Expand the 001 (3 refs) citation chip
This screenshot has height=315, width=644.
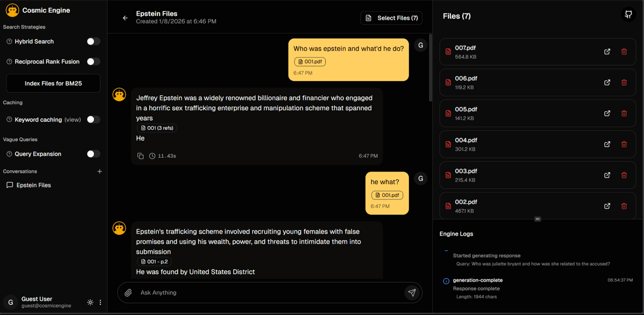pyautogui.click(x=157, y=128)
